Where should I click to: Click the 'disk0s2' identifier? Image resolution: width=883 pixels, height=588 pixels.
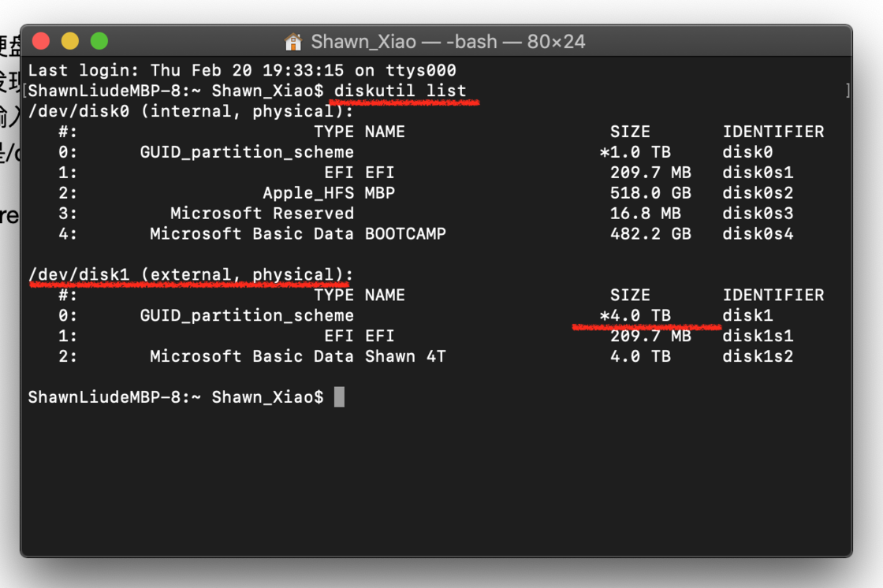(758, 192)
